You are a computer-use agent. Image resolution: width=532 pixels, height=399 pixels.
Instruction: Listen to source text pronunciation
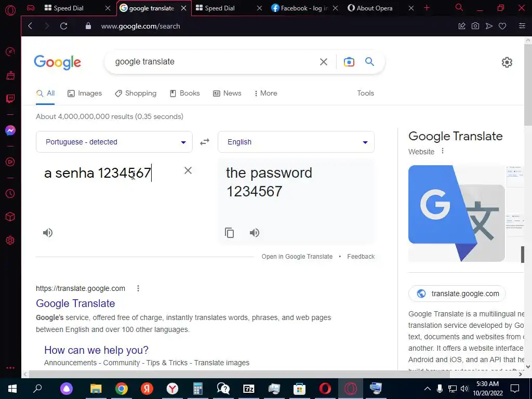48,233
